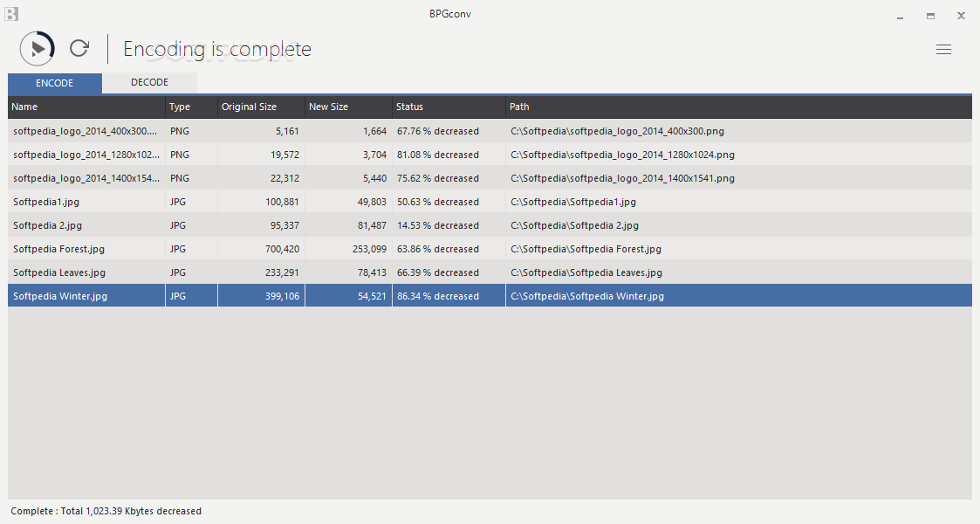This screenshot has height=524, width=980.
Task: Start encoding with the play button
Action: [37, 48]
